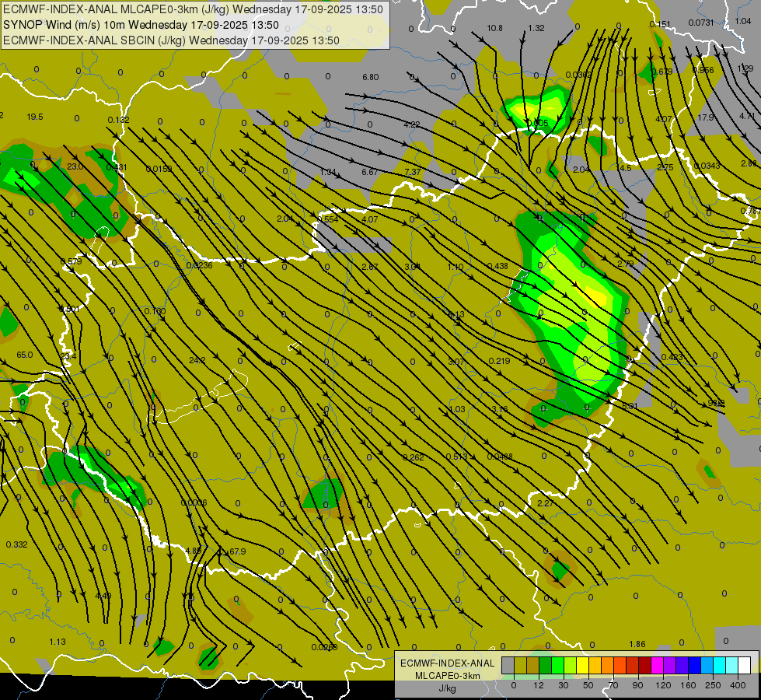Screen dimensions: 761x700
Task: Click the bright cyan legend swatch
Action: pyautogui.click(x=720, y=665)
